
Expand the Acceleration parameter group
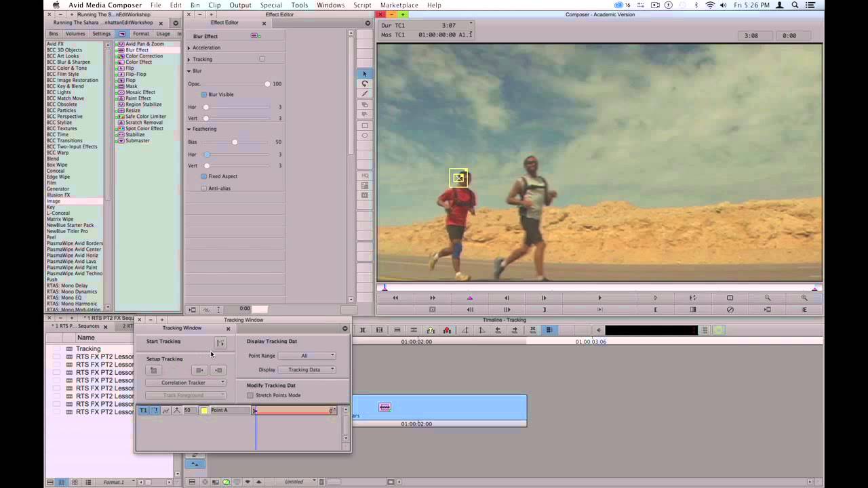189,47
